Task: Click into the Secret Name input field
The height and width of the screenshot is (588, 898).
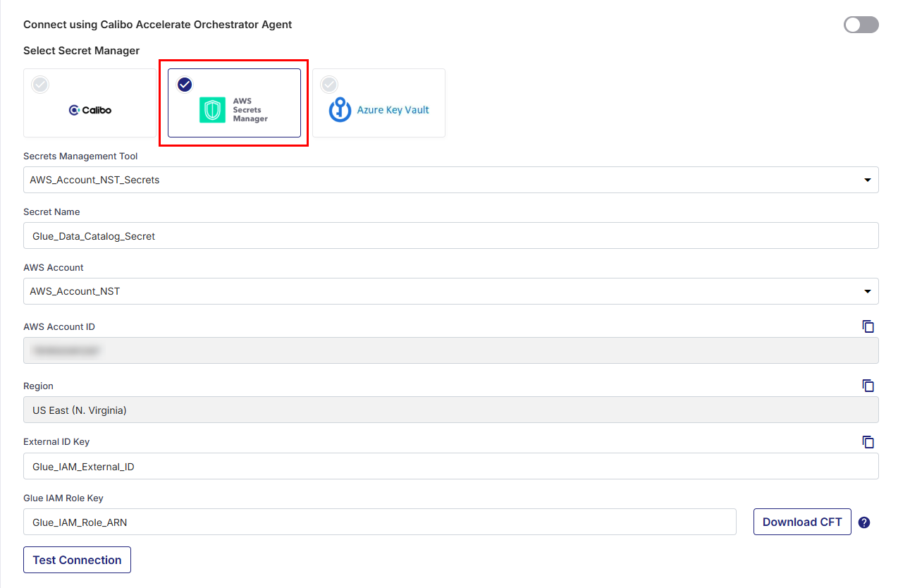Action: 451,235
